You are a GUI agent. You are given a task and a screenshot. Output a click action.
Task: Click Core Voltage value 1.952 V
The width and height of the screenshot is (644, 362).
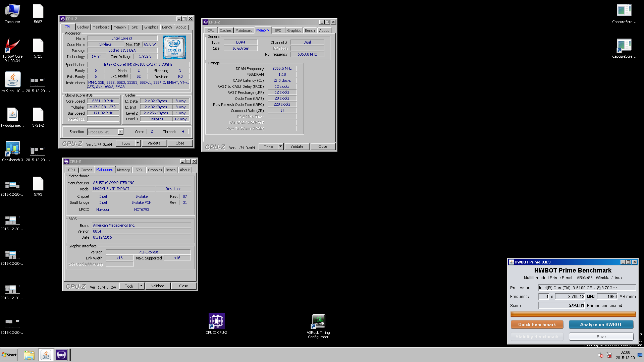[x=145, y=56]
